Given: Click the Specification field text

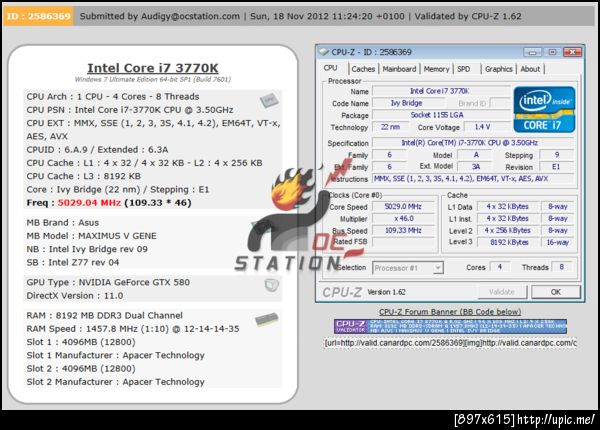Looking at the screenshot, I should (473, 143).
